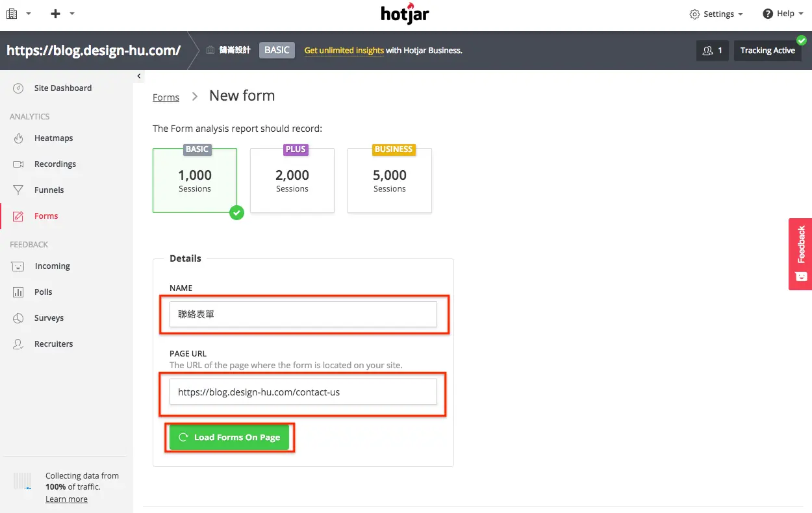Click the 'Collecting data from 100% of traffic' text
Screen dimensions: 812x513
point(82,481)
